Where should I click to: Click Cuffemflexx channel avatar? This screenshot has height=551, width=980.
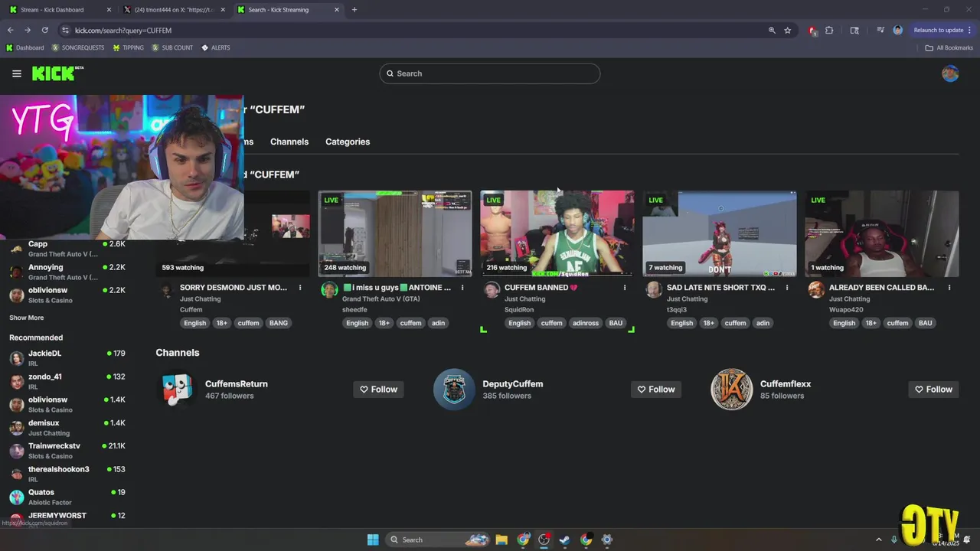tap(732, 390)
